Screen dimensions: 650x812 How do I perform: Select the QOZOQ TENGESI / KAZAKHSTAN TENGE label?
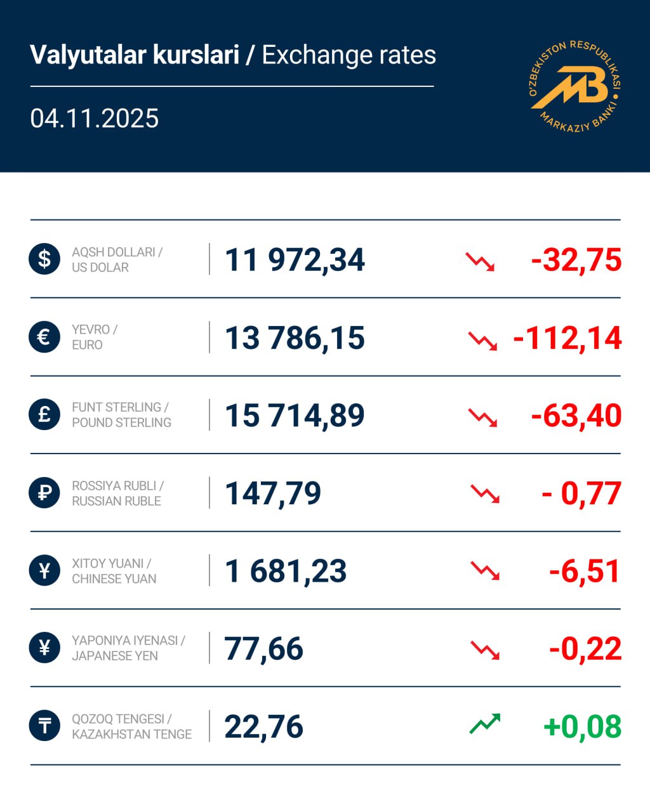click(x=131, y=726)
